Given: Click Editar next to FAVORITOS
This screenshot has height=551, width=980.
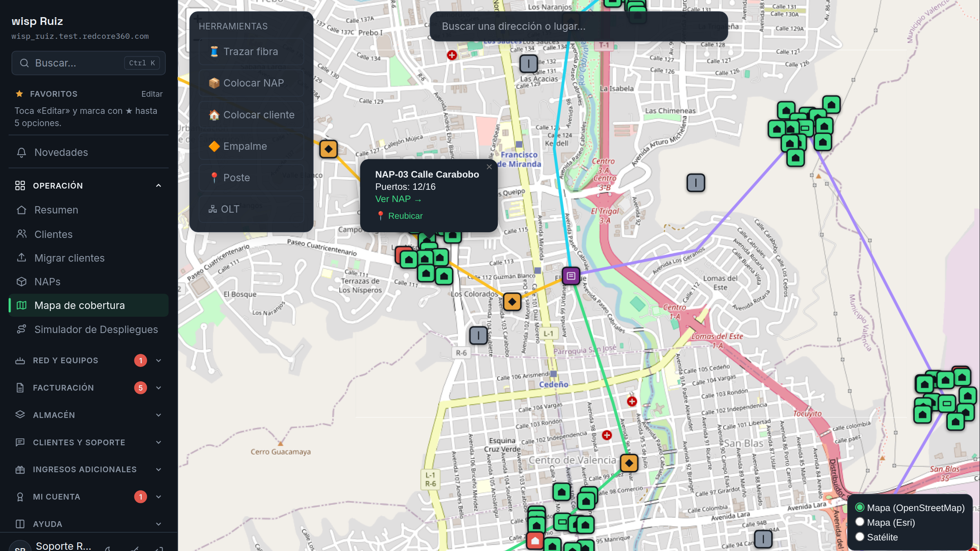Looking at the screenshot, I should [x=152, y=94].
